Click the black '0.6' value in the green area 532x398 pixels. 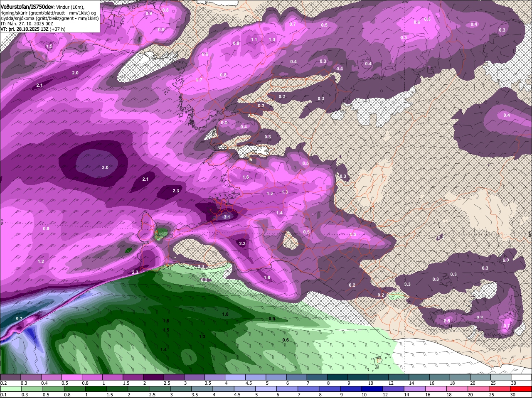click(286, 340)
